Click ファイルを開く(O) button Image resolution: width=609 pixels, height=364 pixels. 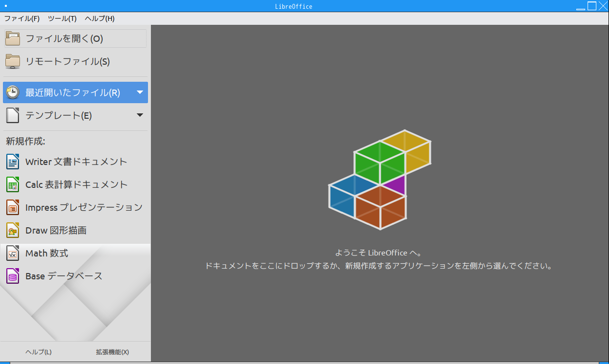point(75,38)
